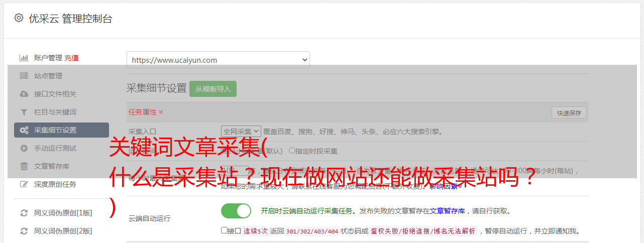Open 深度原创任务 page
Screen dimensions: 644x243
55,184
